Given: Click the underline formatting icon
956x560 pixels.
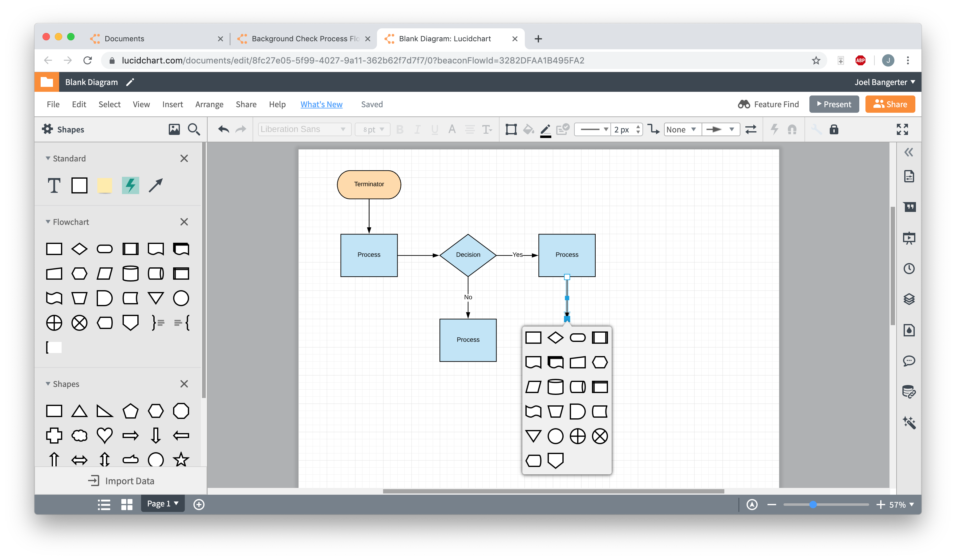Looking at the screenshot, I should pos(434,129).
